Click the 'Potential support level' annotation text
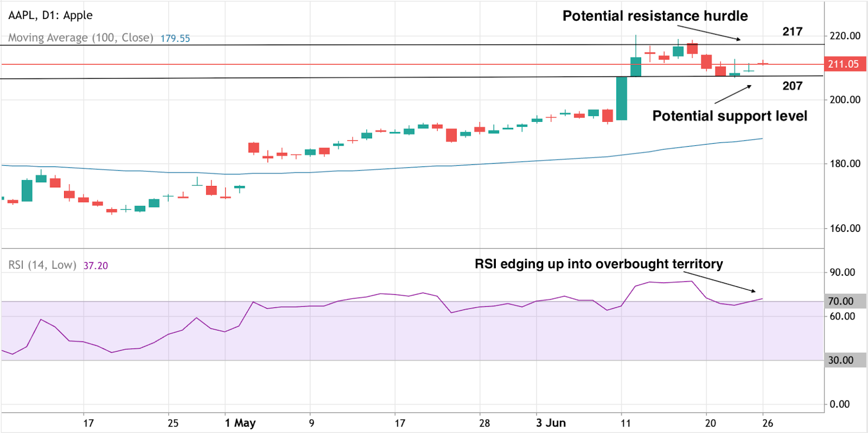Screen dimensions: 868x433 730,116
